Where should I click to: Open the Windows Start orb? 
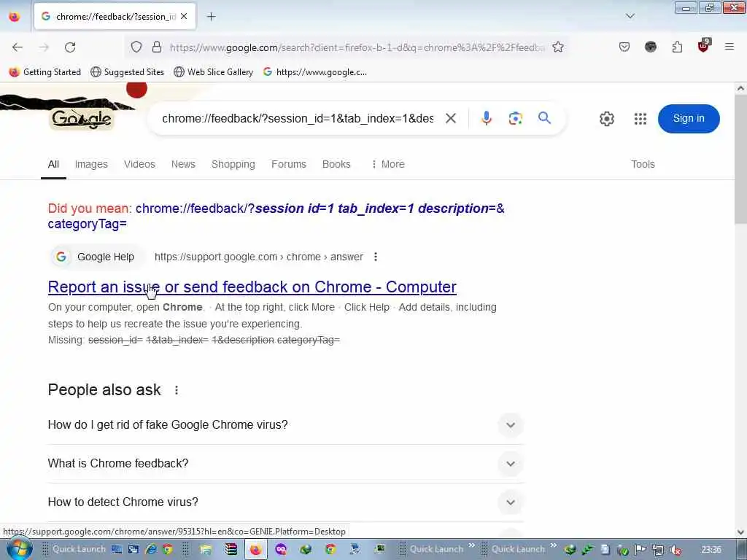pyautogui.click(x=20, y=549)
